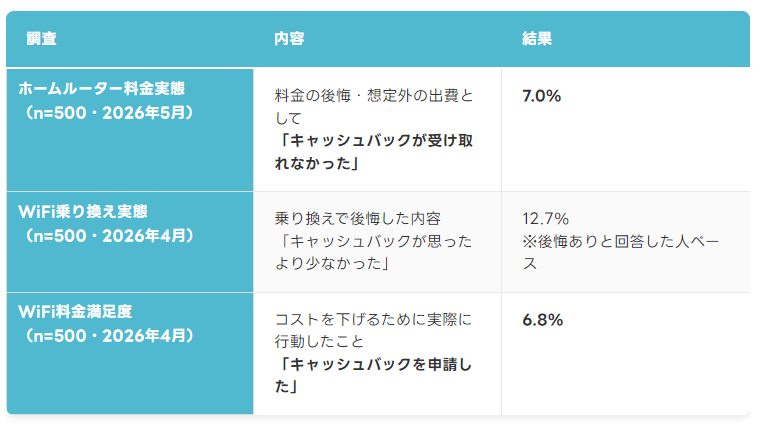Click the bold text キャッシュバックが受け取れなかった

coord(374,152)
